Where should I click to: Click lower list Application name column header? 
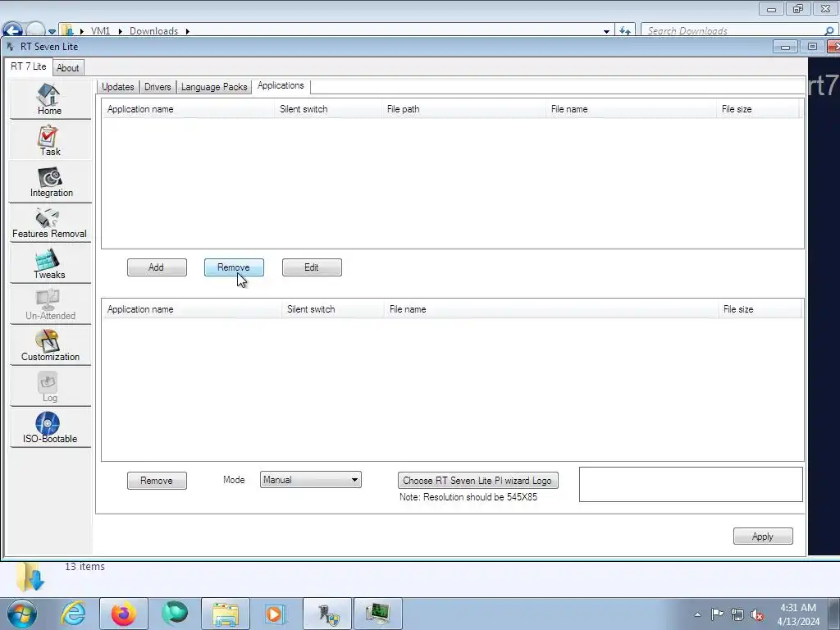(x=192, y=309)
